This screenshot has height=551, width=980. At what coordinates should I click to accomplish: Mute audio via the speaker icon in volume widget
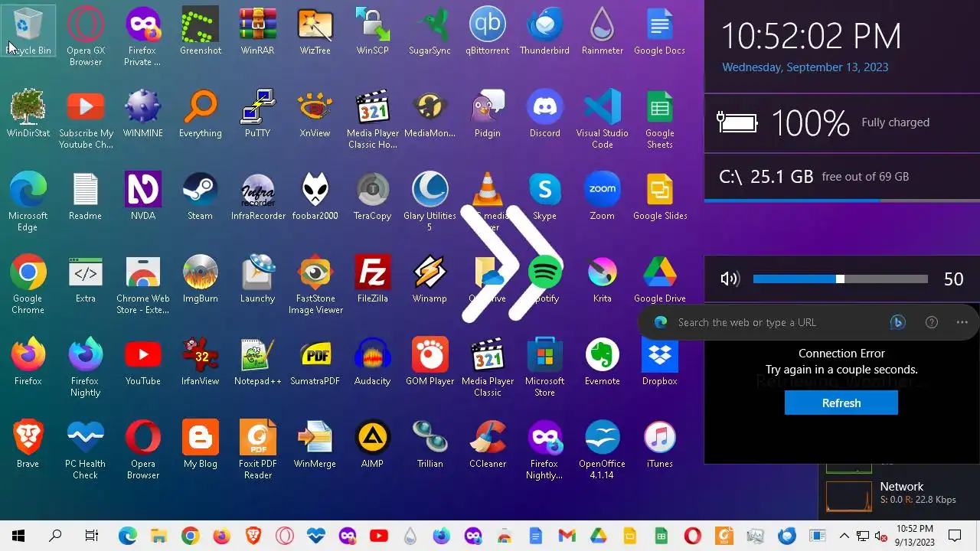click(730, 279)
